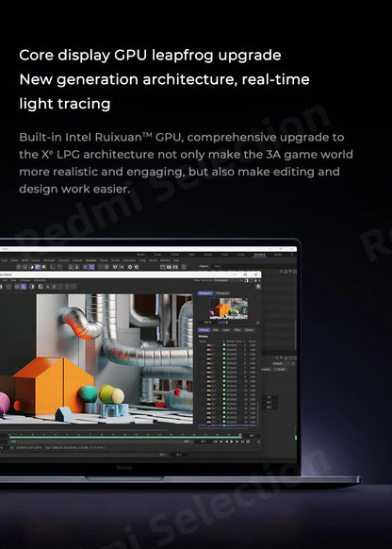Jump to the first frame

216,441
